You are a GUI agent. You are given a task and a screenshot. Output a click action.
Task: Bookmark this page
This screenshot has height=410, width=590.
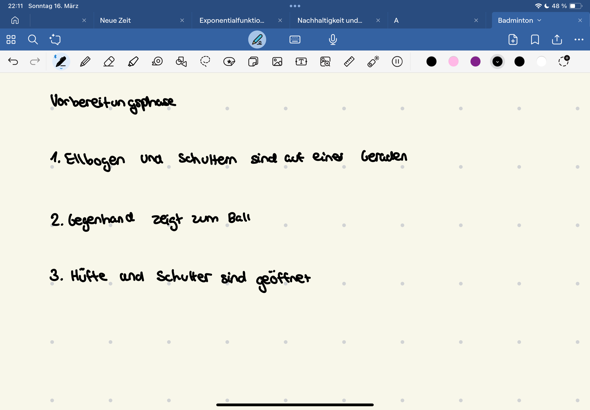pyautogui.click(x=535, y=39)
